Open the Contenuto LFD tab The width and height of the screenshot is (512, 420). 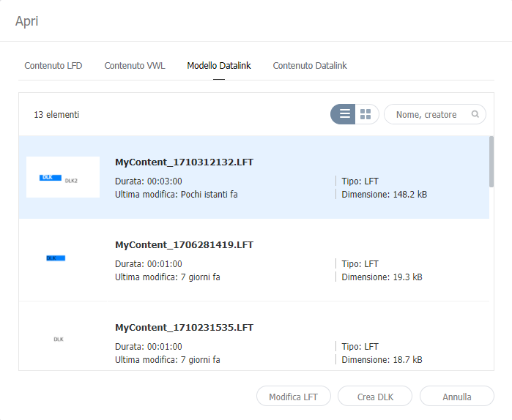pos(53,66)
